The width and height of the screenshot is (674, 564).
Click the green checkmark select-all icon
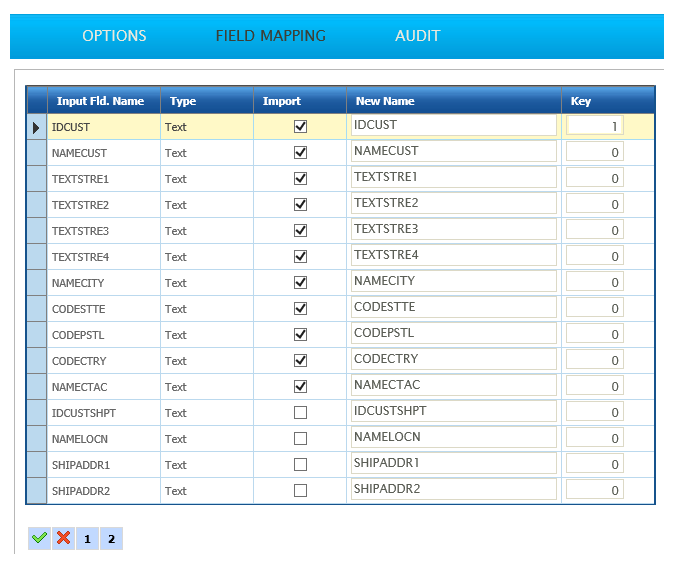click(x=39, y=538)
